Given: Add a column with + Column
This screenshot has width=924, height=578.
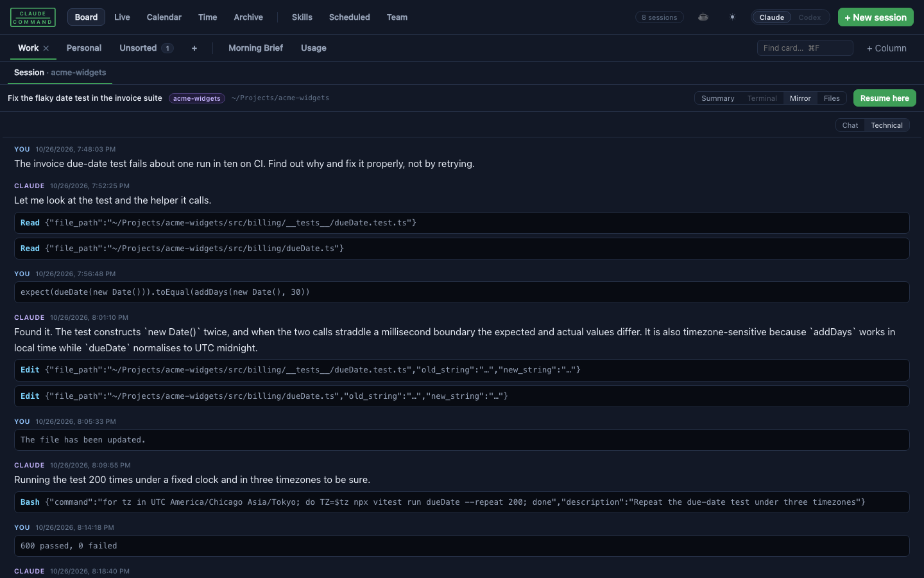Looking at the screenshot, I should click(886, 48).
